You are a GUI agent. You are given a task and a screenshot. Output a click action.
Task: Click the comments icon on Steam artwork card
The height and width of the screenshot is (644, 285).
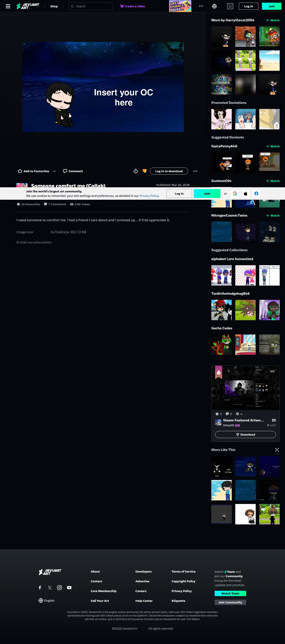coord(227,414)
